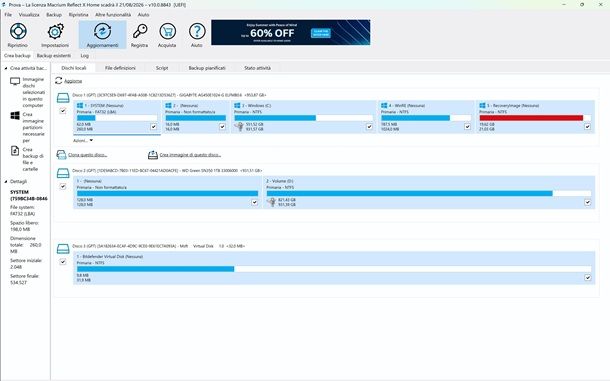Click the key icon on Volume (D:) partition
The image size is (610, 381).
pyautogui.click(x=272, y=202)
